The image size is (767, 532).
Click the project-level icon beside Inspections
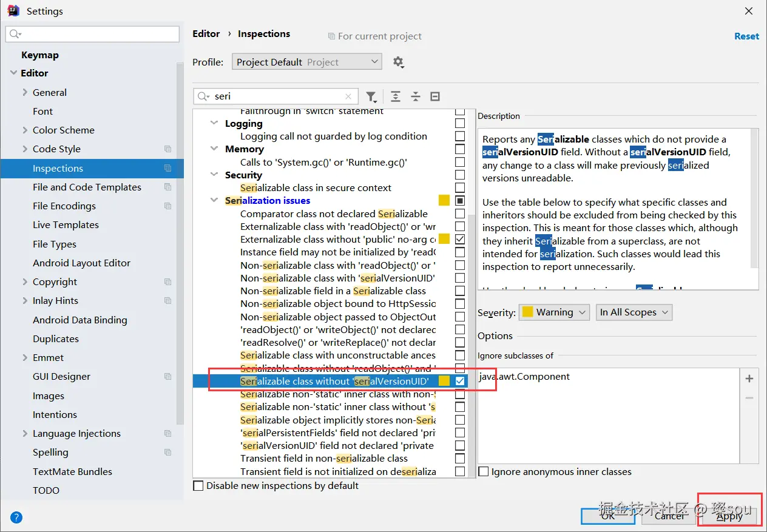pos(168,168)
